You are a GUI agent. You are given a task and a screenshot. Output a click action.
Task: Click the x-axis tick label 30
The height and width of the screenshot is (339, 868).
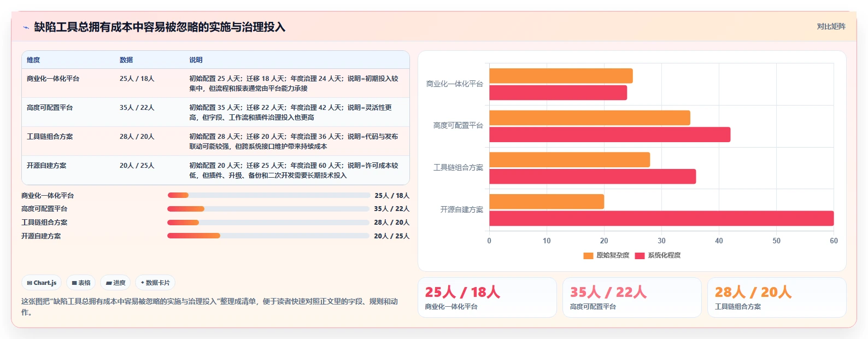coord(661,241)
